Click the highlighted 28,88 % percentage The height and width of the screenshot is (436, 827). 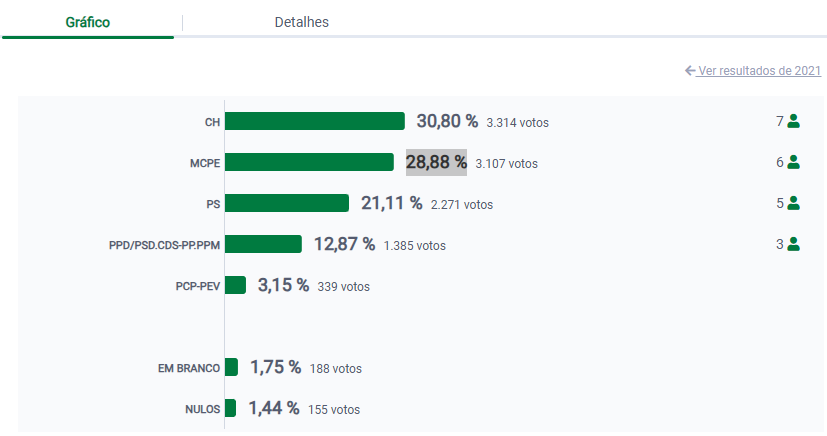click(x=436, y=162)
